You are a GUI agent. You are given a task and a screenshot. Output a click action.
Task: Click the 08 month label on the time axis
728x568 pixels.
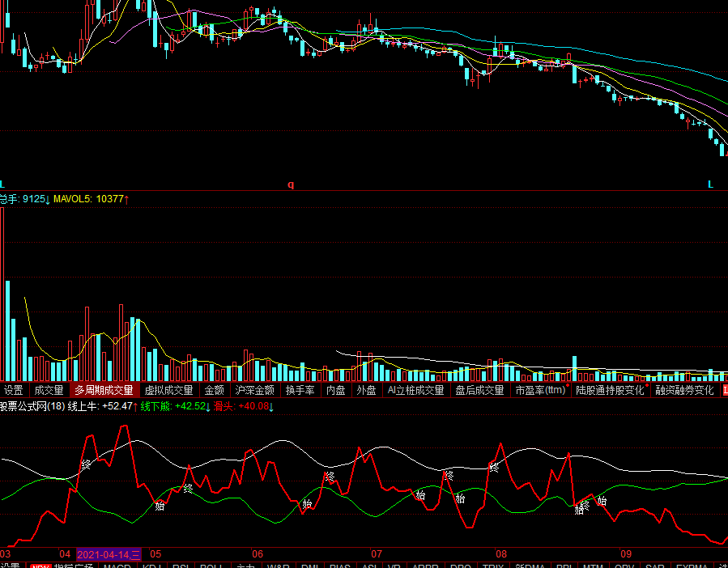501,554
